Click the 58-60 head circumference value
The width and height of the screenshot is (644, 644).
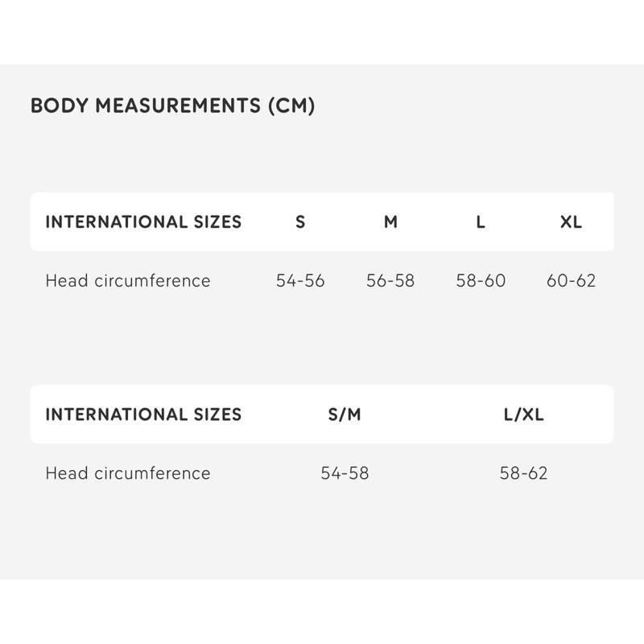click(481, 281)
